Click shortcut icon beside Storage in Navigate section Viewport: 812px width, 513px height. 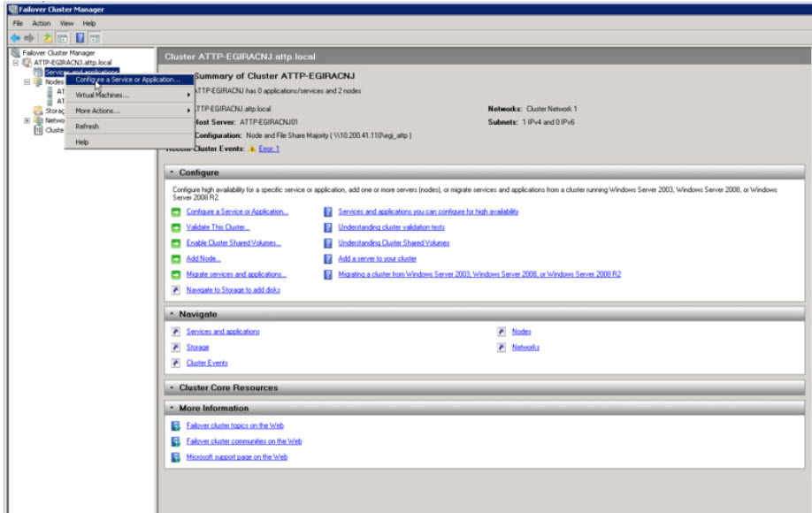(176, 348)
